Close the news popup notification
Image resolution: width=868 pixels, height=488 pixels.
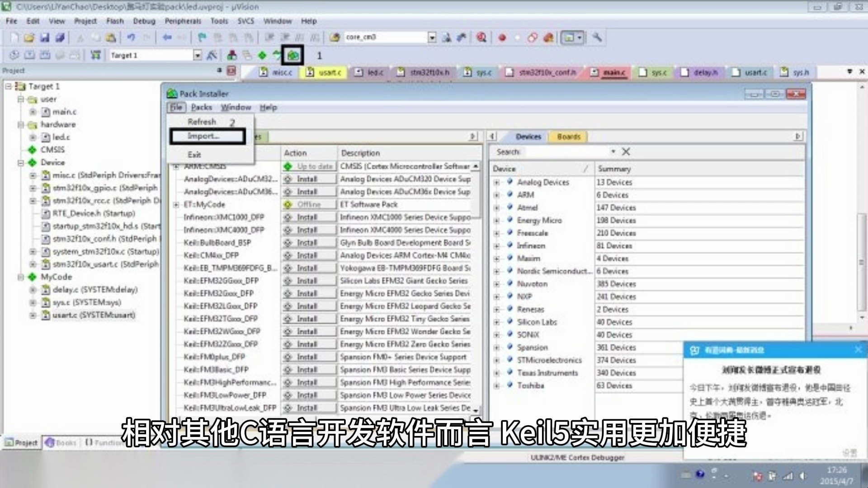(858, 350)
